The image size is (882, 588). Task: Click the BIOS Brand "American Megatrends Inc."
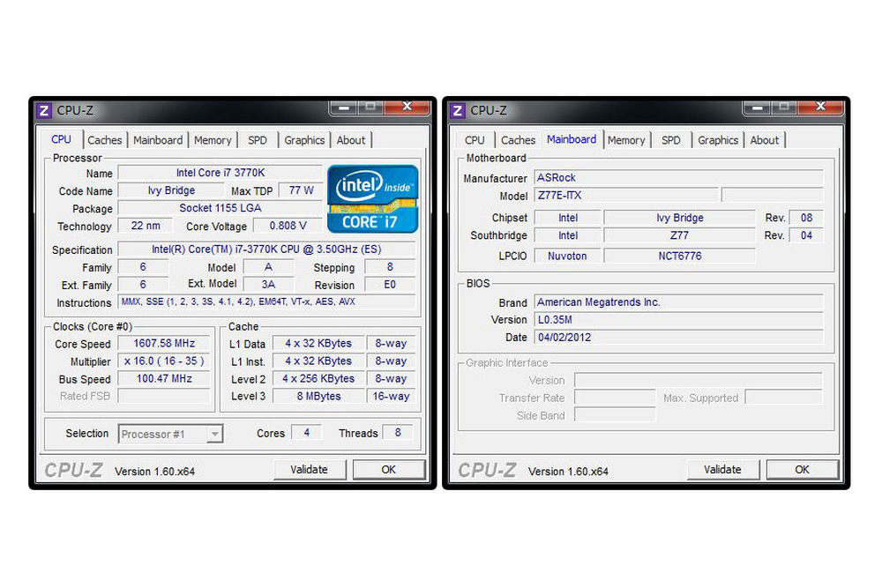coord(678,301)
